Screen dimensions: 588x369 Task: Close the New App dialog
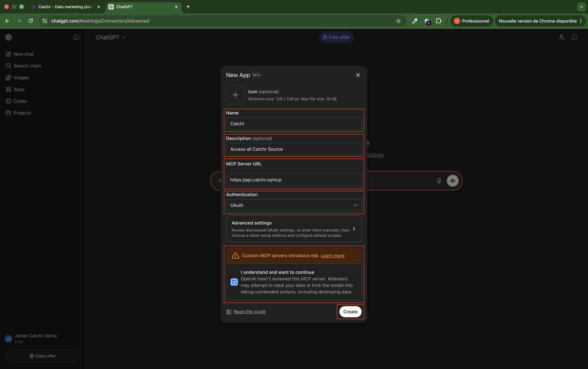click(358, 75)
